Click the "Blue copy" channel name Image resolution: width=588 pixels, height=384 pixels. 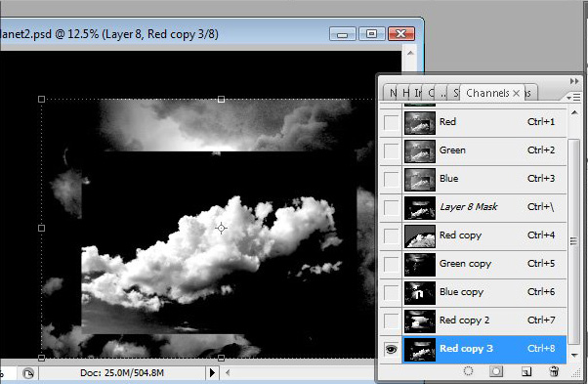coord(461,292)
